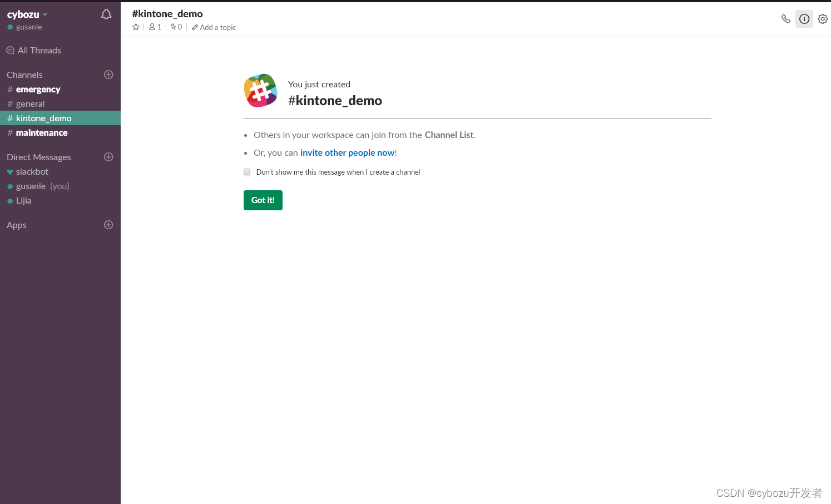Select the kintone_demo channel in sidebar
Screen dimensions: 831x504
pyautogui.click(x=60, y=118)
